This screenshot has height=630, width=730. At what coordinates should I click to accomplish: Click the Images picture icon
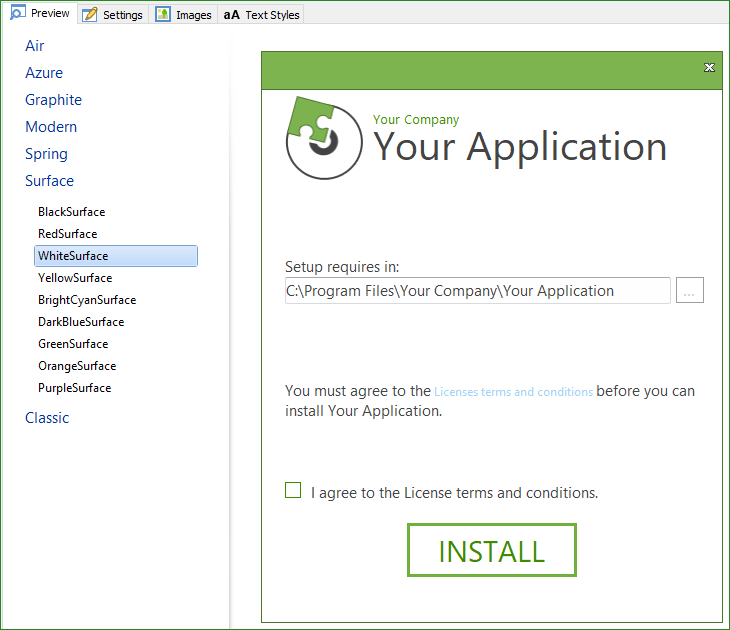[163, 14]
